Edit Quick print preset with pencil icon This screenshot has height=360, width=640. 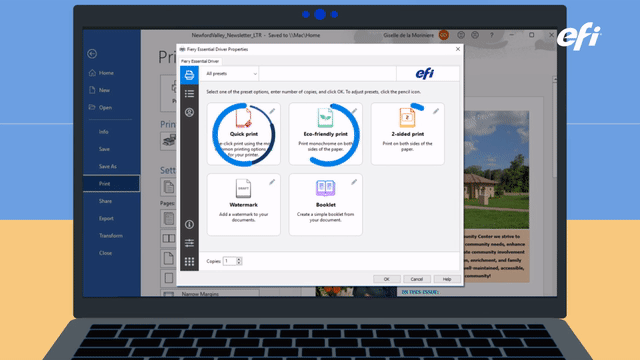[x=272, y=111]
